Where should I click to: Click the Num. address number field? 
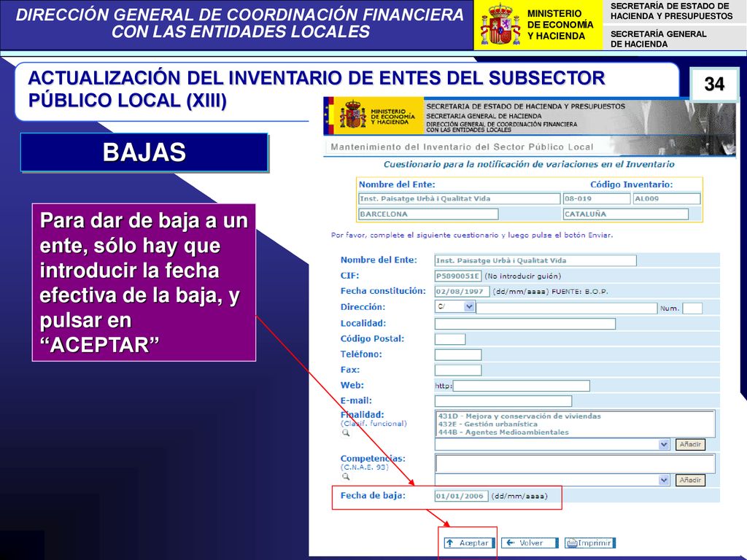(x=692, y=308)
